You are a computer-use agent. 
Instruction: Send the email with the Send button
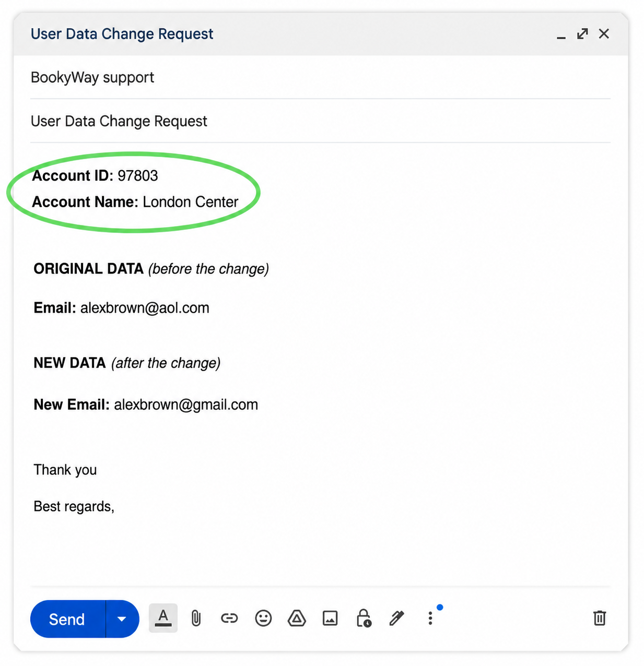(68, 619)
